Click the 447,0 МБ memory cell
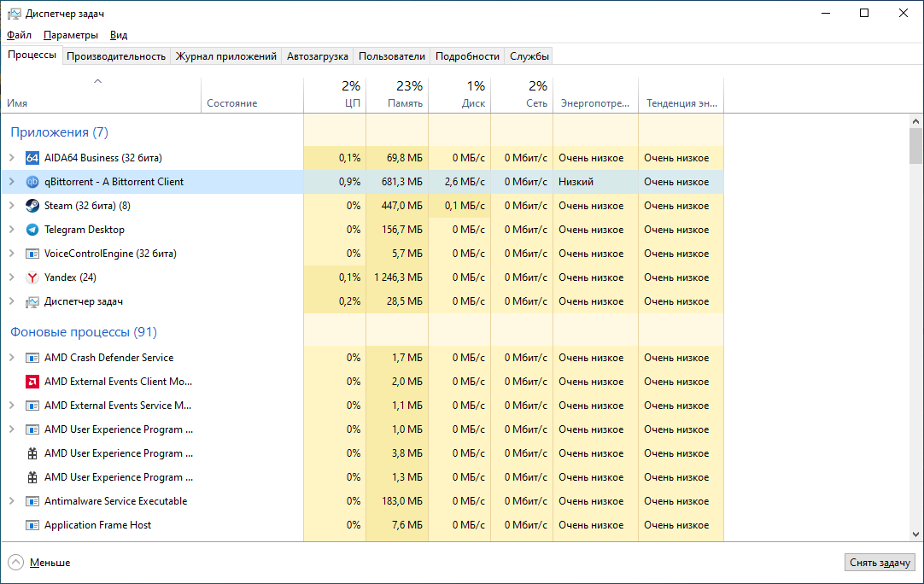This screenshot has width=924, height=584. (398, 206)
